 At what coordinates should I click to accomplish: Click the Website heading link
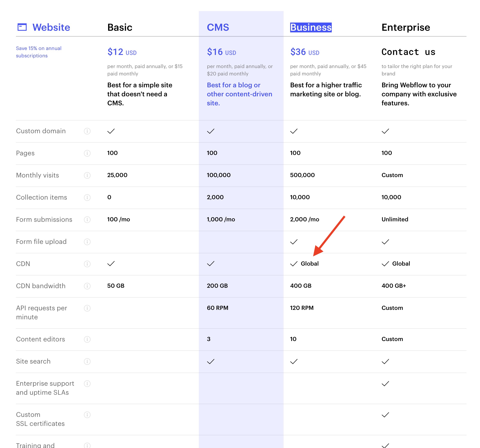[51, 27]
